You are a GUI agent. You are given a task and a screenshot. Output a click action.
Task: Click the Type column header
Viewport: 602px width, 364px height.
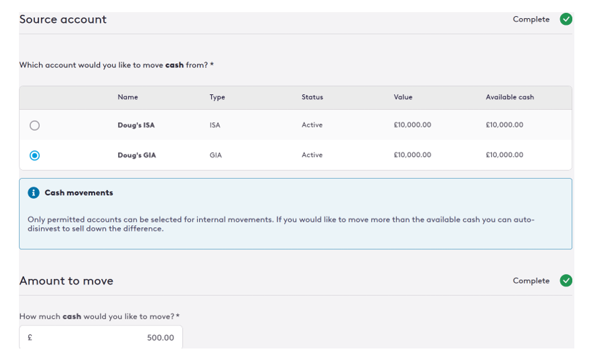217,97
